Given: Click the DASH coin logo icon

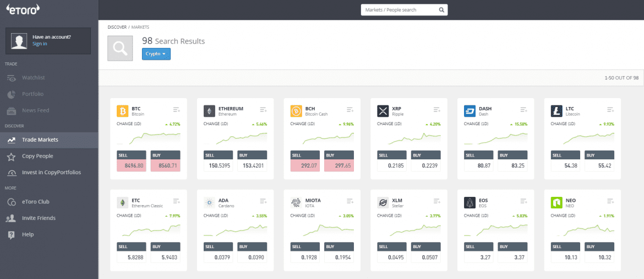Looking at the screenshot, I should click(470, 111).
